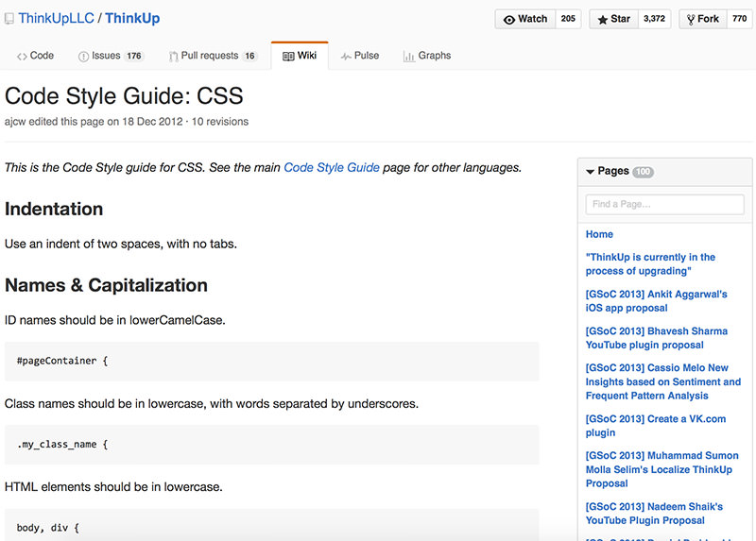Click the book icon on Wiki tab

pyautogui.click(x=288, y=57)
